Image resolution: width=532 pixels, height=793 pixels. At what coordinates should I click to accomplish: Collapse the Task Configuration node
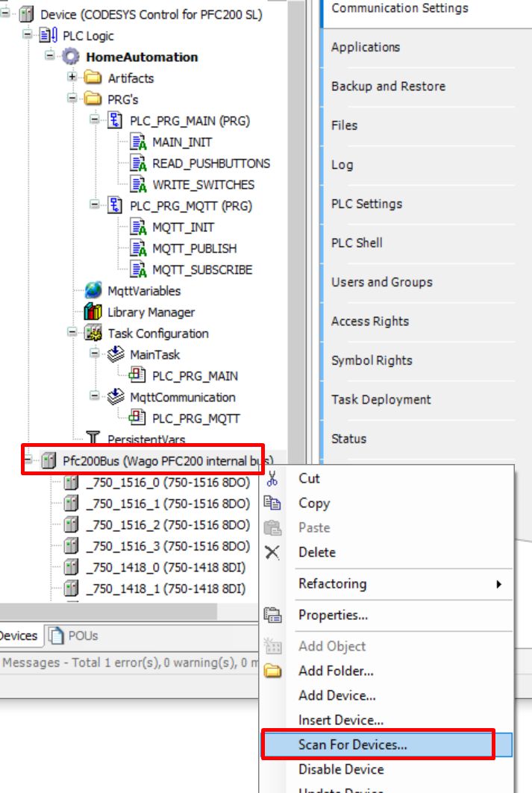[x=72, y=331]
